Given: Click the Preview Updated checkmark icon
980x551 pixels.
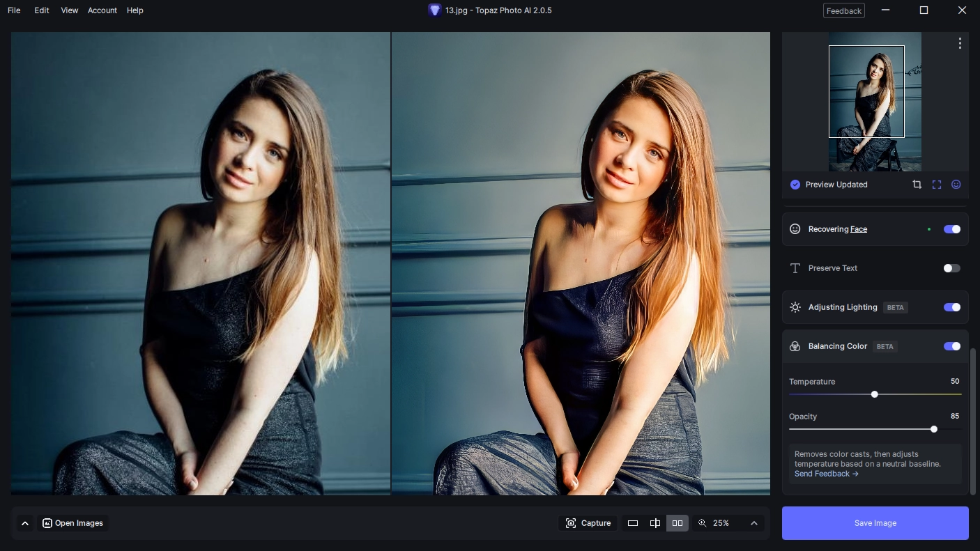Looking at the screenshot, I should coord(795,185).
